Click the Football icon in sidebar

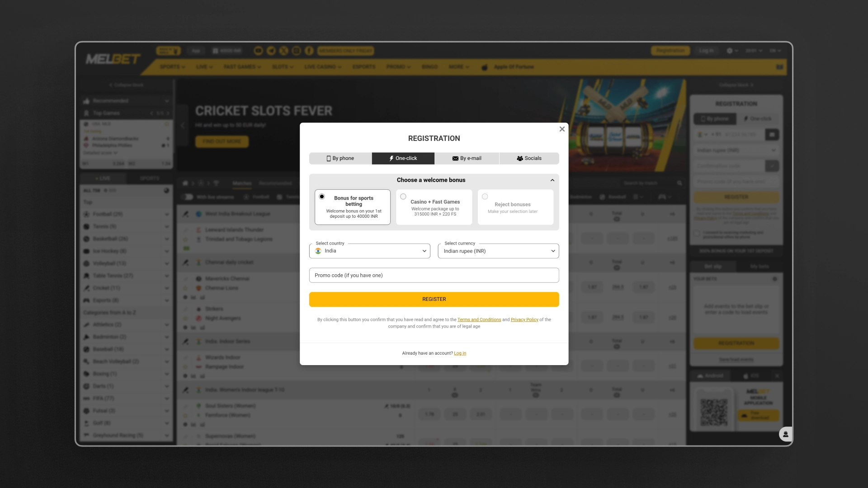pos(86,214)
